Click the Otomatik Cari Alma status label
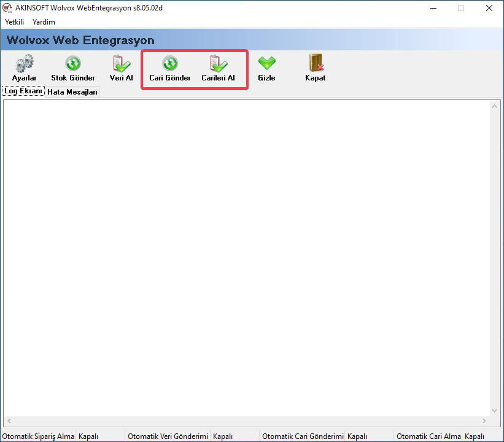Image resolution: width=504 pixels, height=442 pixels. tap(428, 436)
